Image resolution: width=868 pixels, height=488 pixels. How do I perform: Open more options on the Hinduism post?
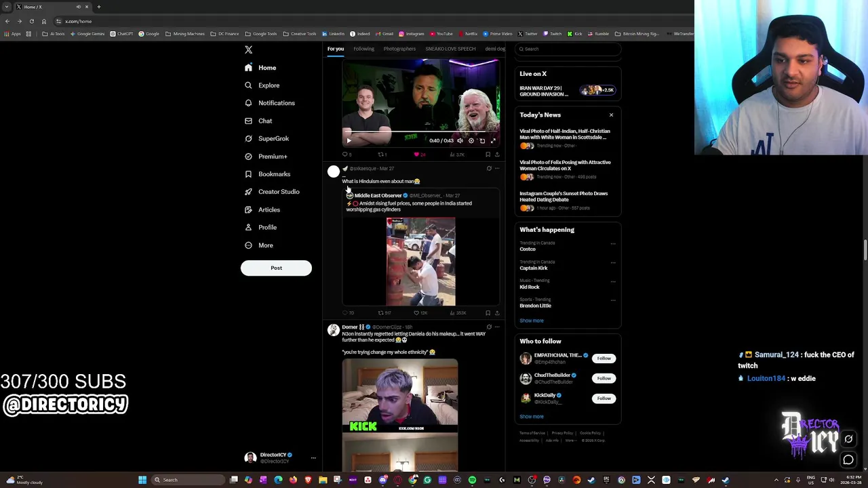(497, 168)
